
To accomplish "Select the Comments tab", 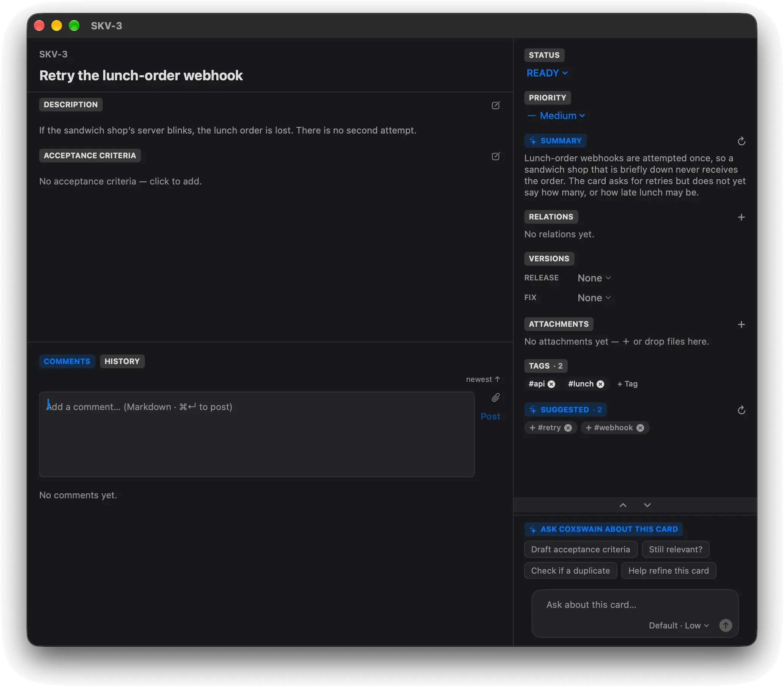I will [x=67, y=361].
